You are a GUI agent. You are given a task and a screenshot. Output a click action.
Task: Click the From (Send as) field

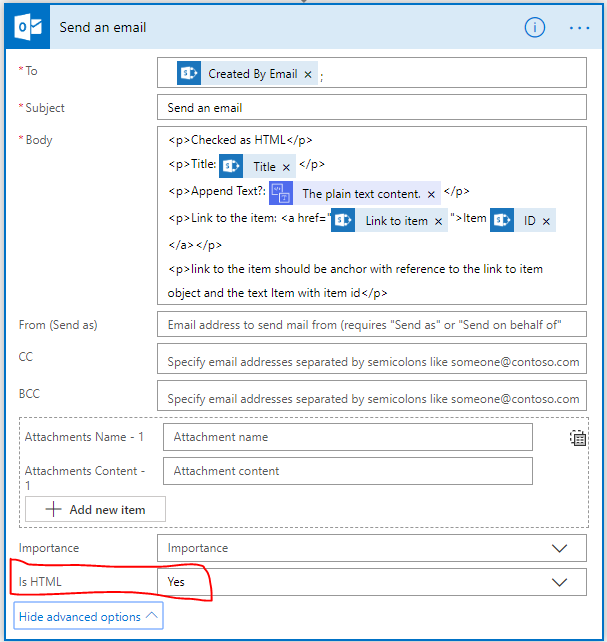point(372,324)
